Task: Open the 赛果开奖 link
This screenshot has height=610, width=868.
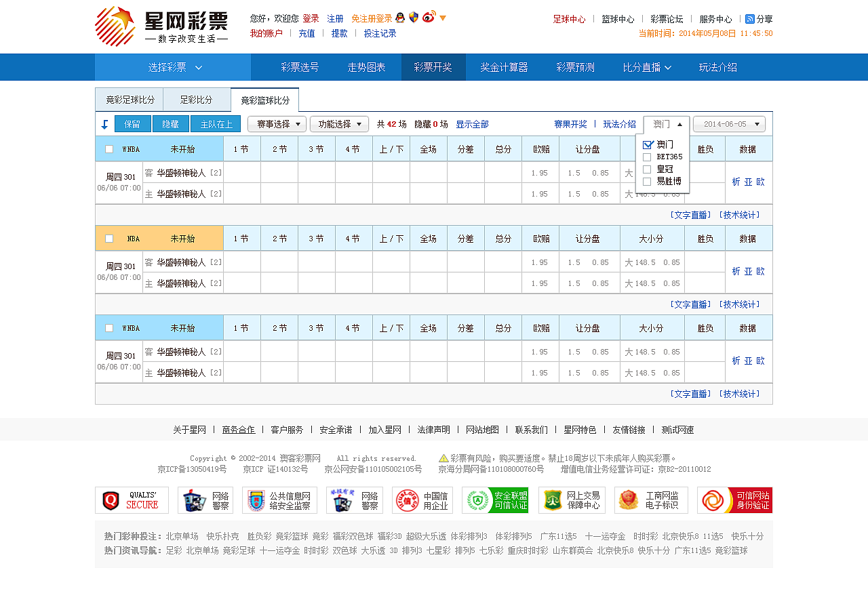Action: 570,125
